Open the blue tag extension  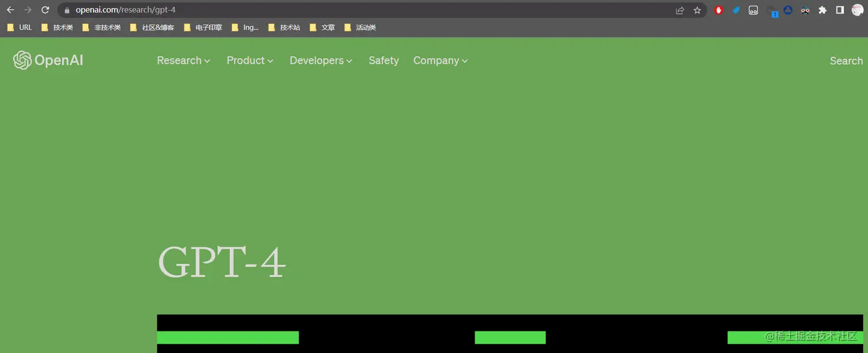[736, 10]
